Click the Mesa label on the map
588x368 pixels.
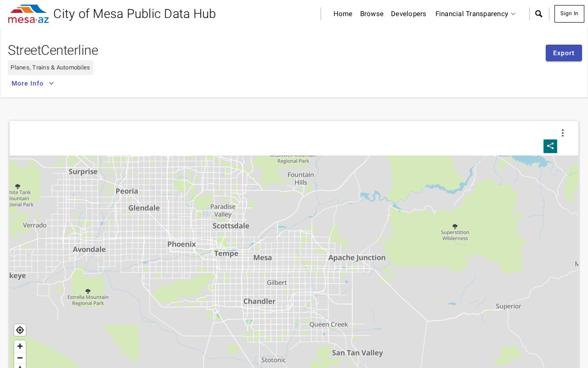(263, 258)
